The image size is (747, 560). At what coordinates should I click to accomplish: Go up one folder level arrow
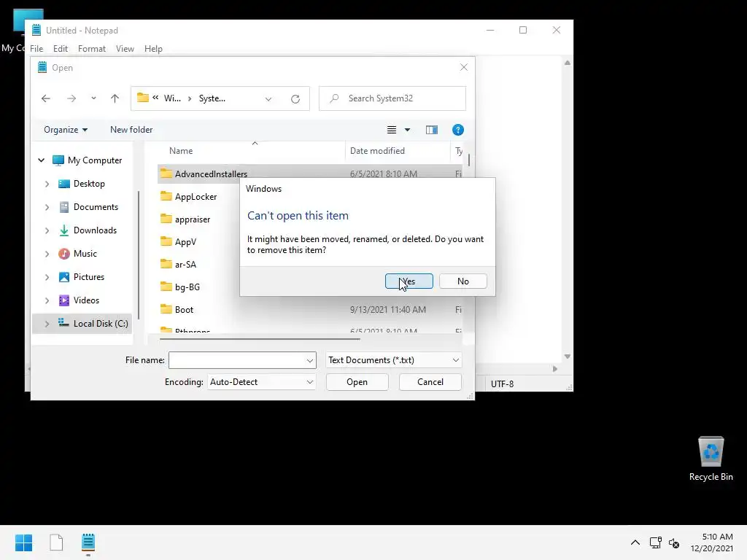(115, 98)
